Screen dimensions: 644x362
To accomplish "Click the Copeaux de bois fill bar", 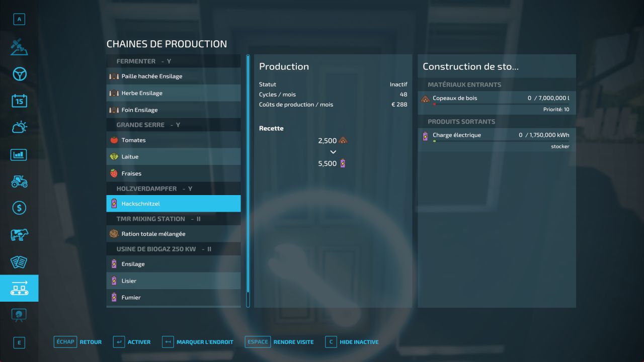I will 501,105.
